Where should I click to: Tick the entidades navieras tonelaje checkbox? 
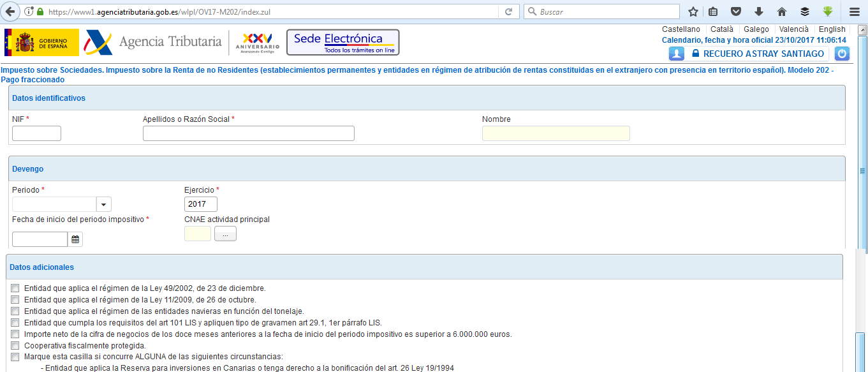(x=15, y=311)
